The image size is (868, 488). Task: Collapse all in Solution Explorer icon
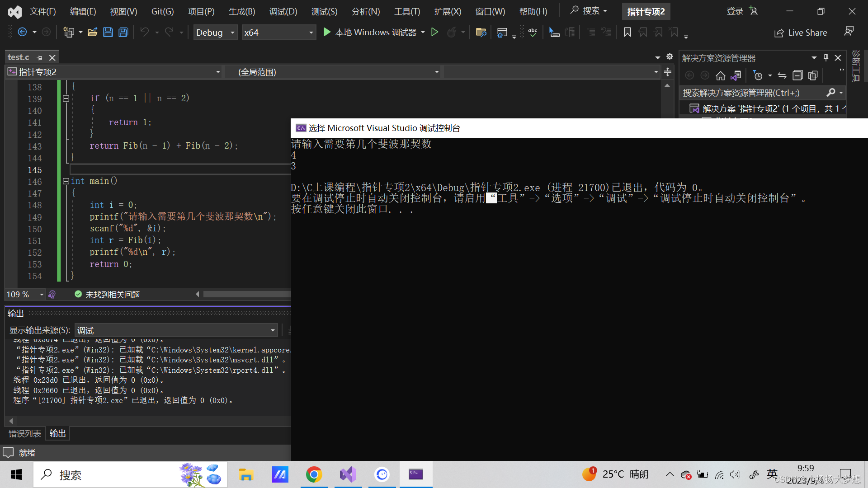click(797, 75)
